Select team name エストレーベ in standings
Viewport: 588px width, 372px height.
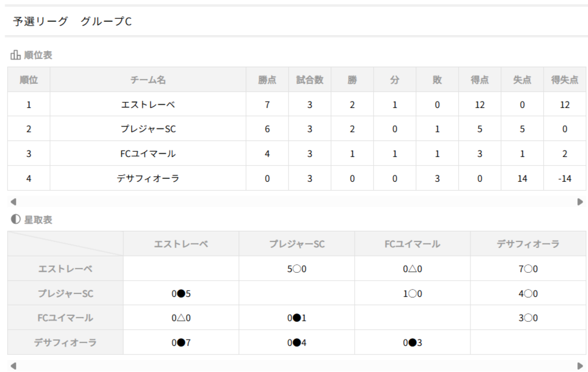pyautogui.click(x=148, y=105)
